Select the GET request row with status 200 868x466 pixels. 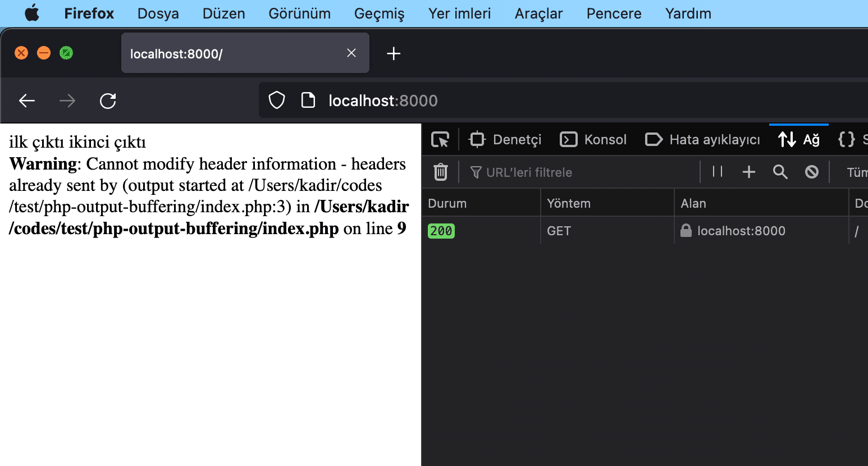tap(606, 231)
